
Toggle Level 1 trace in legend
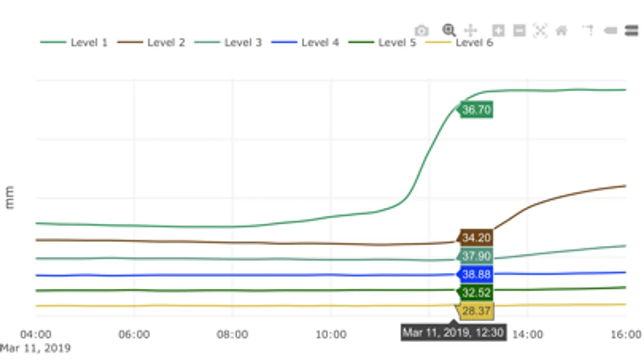74,42
